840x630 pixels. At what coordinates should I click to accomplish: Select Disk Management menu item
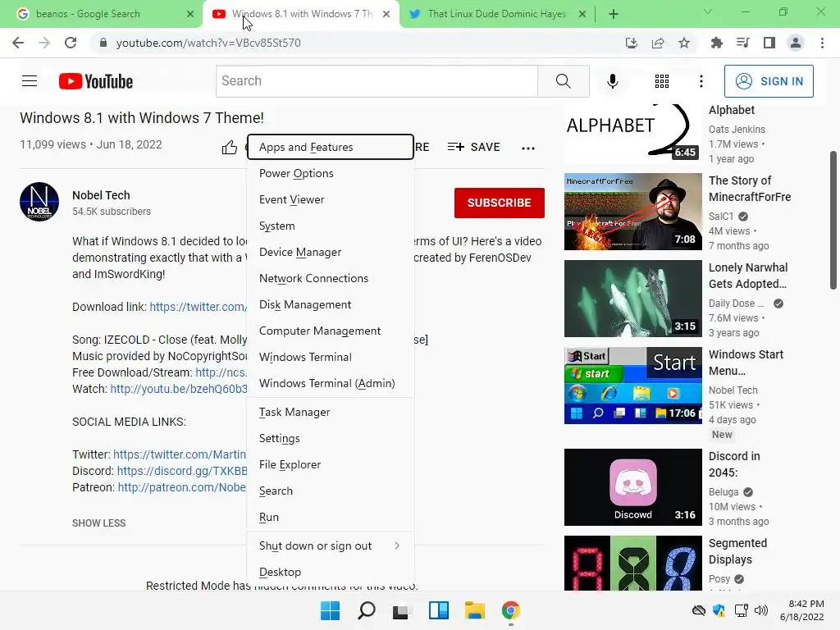pos(330,304)
